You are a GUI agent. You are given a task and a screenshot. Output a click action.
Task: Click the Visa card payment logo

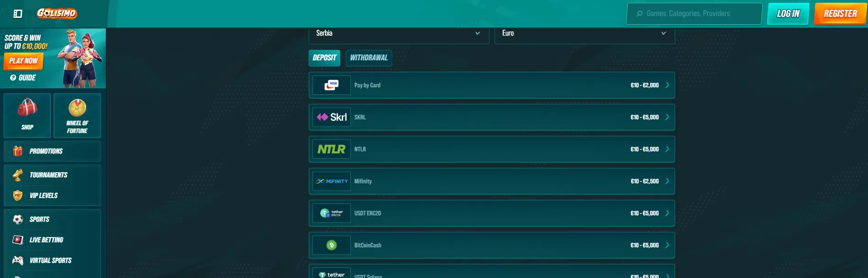coord(332,85)
